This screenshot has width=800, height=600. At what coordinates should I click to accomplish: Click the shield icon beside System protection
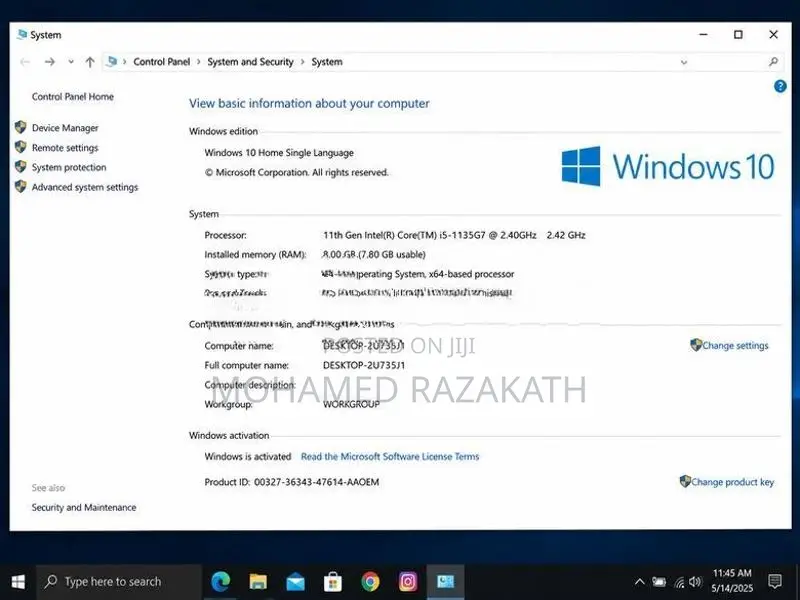20,166
